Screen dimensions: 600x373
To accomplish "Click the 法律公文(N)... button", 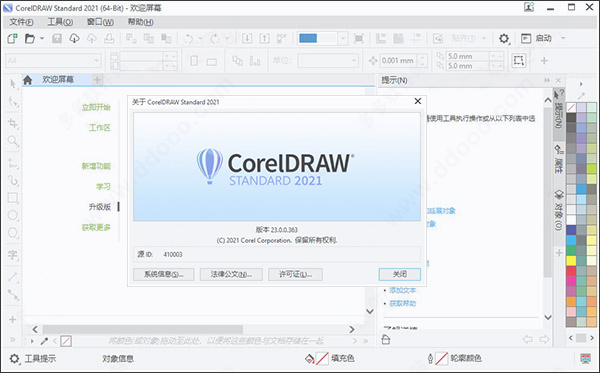I will pyautogui.click(x=231, y=274).
